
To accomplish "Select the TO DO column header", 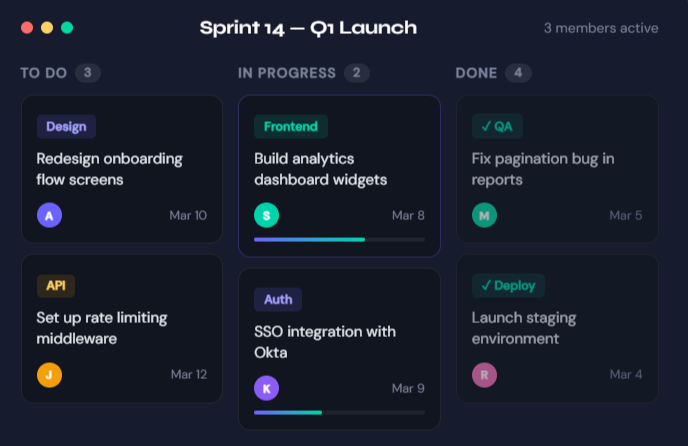I will 43,73.
